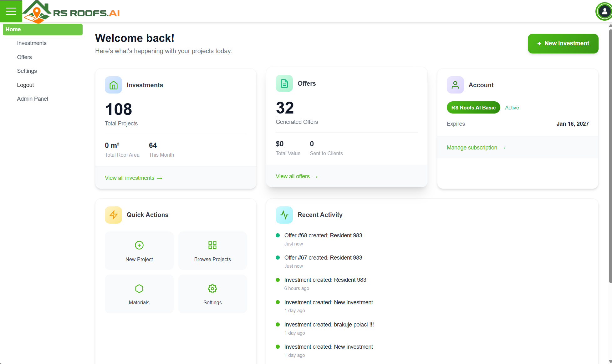Click the New Project plus icon
The height and width of the screenshot is (364, 612).
click(139, 245)
